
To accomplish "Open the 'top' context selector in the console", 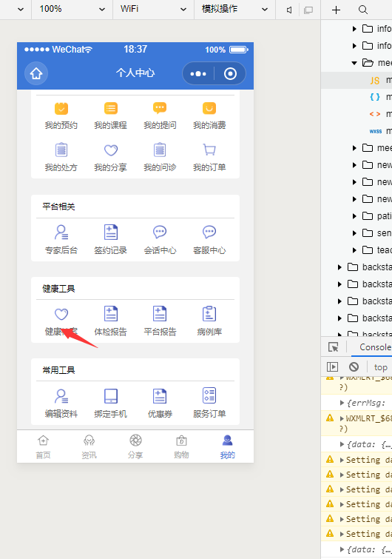I will click(381, 367).
